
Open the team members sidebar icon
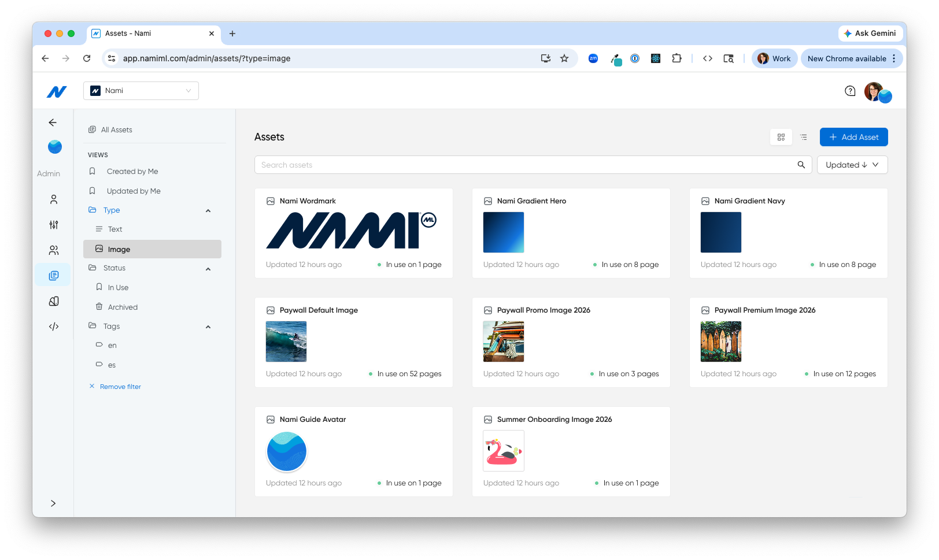click(x=54, y=250)
